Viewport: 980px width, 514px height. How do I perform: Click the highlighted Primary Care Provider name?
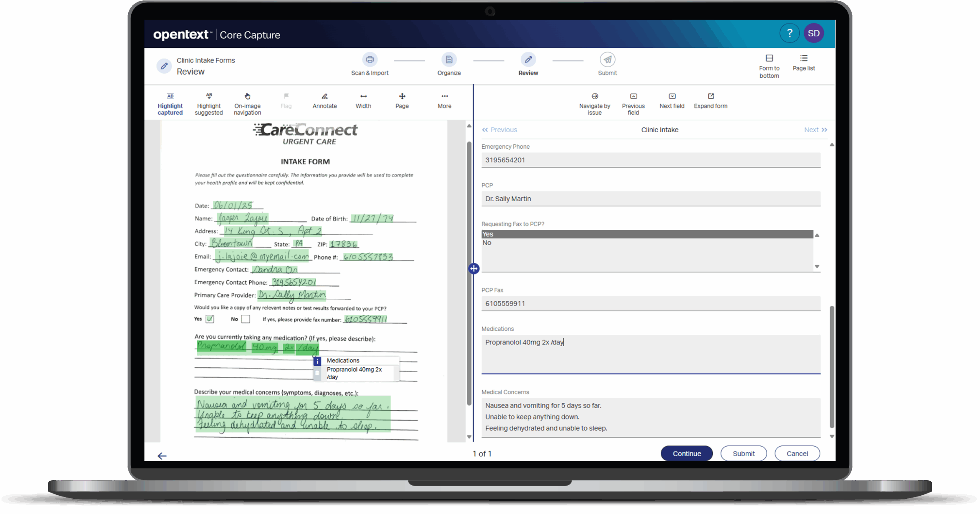tap(292, 295)
